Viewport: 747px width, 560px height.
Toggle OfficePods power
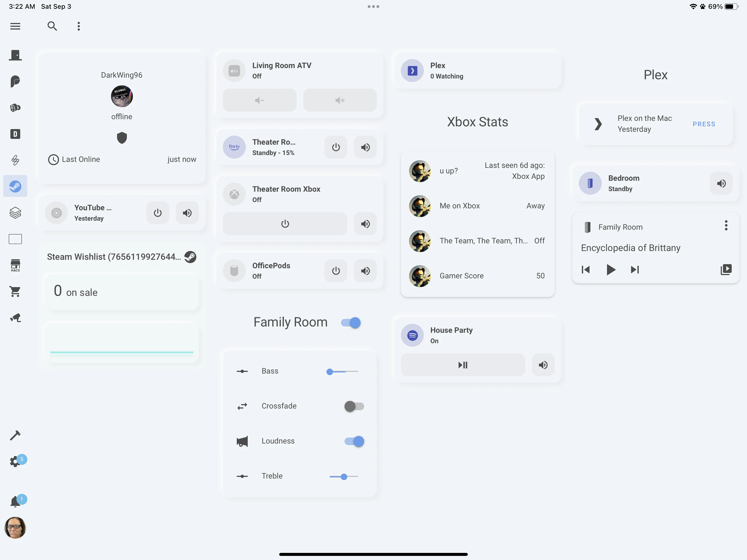click(x=336, y=271)
